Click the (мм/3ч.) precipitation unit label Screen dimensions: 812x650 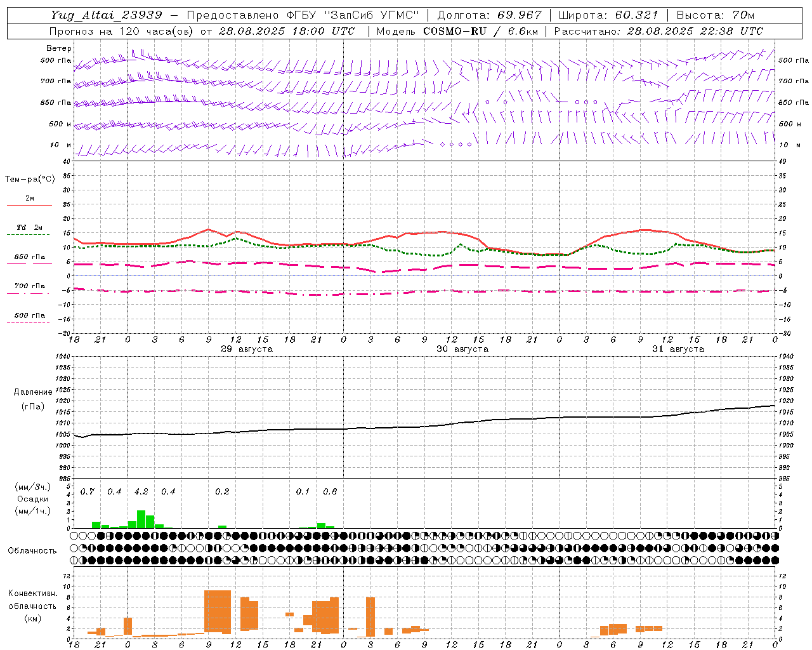(33, 487)
